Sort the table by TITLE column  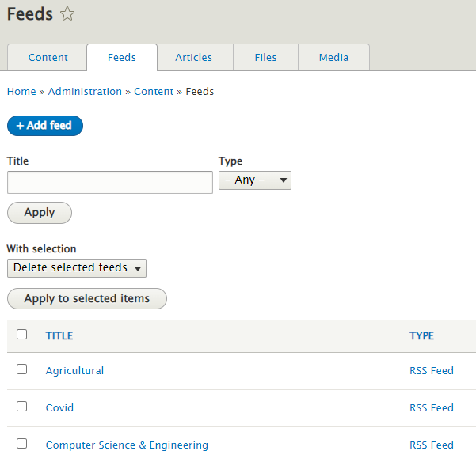point(59,336)
